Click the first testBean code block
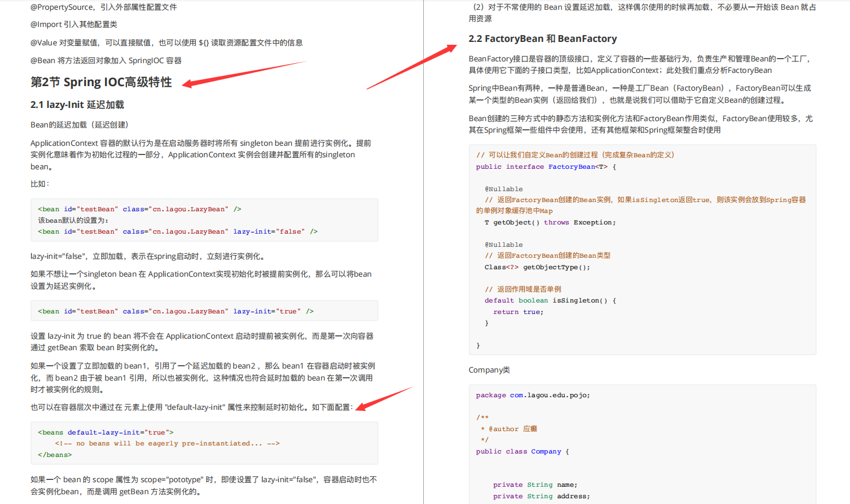This screenshot has width=850, height=504. click(204, 220)
